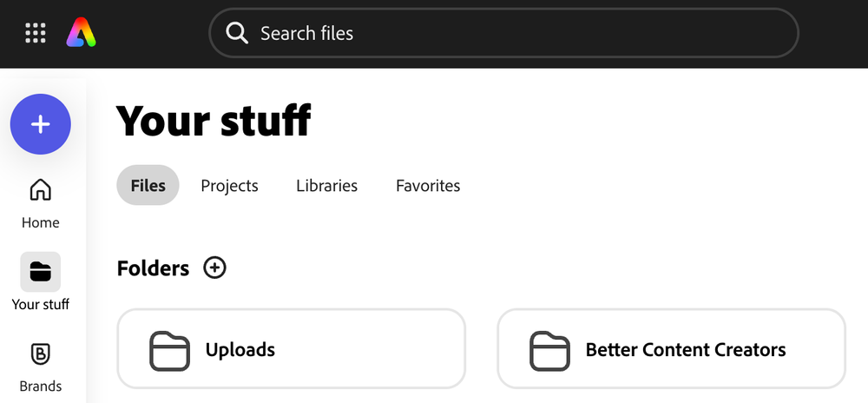Open the Uploads folder card
The height and width of the screenshot is (403, 868).
(x=291, y=349)
